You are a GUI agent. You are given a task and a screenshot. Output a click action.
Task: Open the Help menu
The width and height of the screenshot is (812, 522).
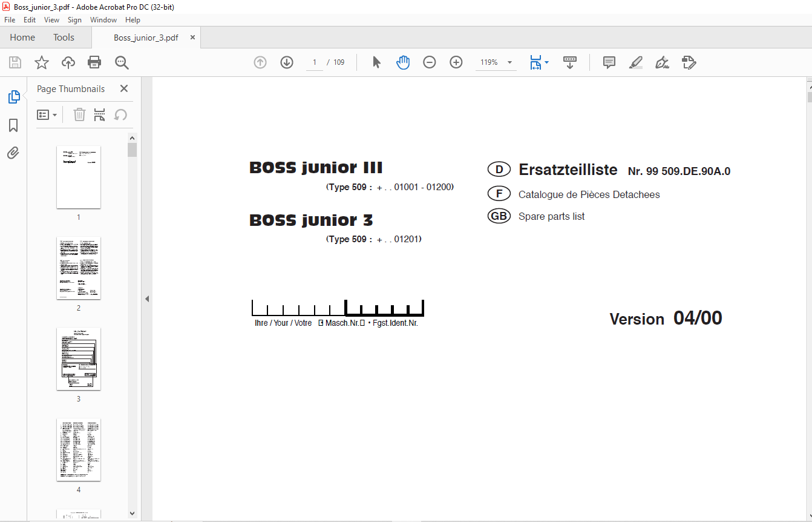(x=133, y=20)
